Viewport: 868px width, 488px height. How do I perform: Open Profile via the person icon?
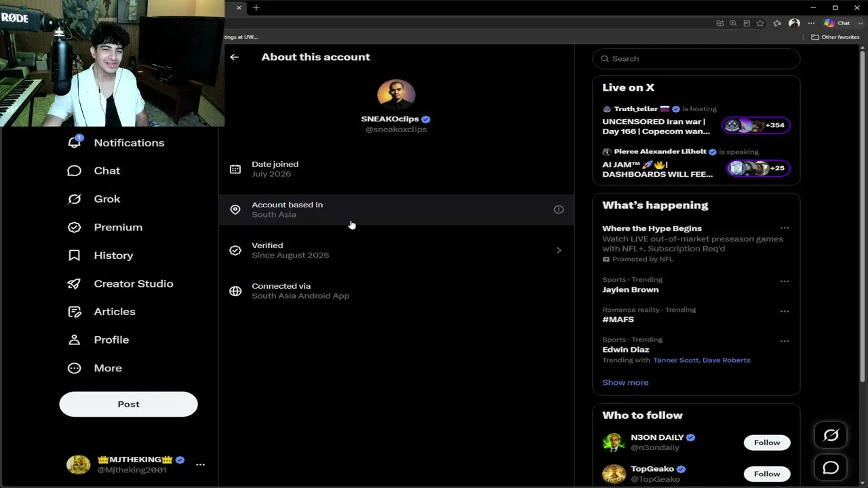pyautogui.click(x=75, y=340)
